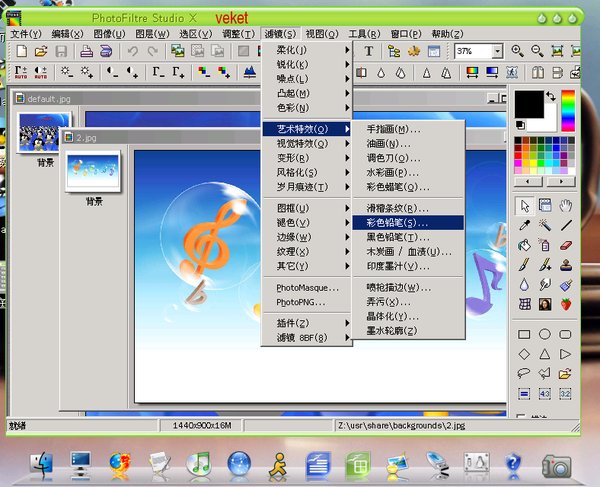The width and height of the screenshot is (600, 487).
Task: Pick the Paint Bucket fill tool
Action: [x=525, y=245]
